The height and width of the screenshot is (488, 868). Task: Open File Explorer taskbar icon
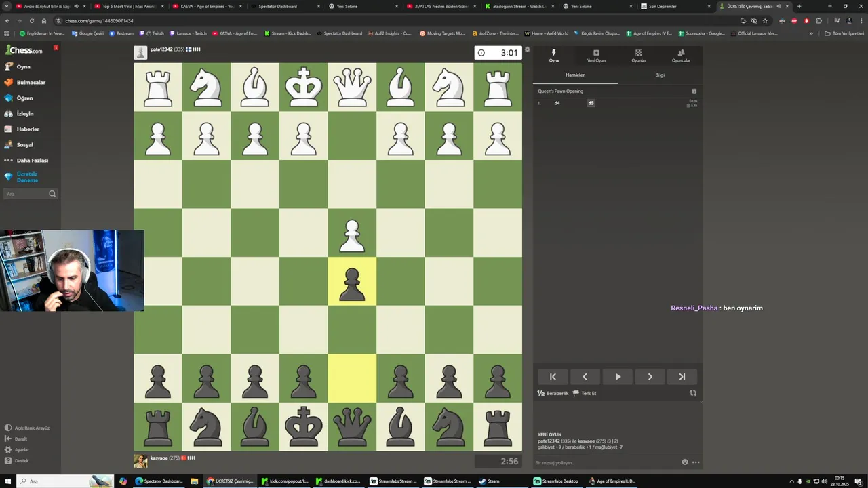tap(195, 481)
